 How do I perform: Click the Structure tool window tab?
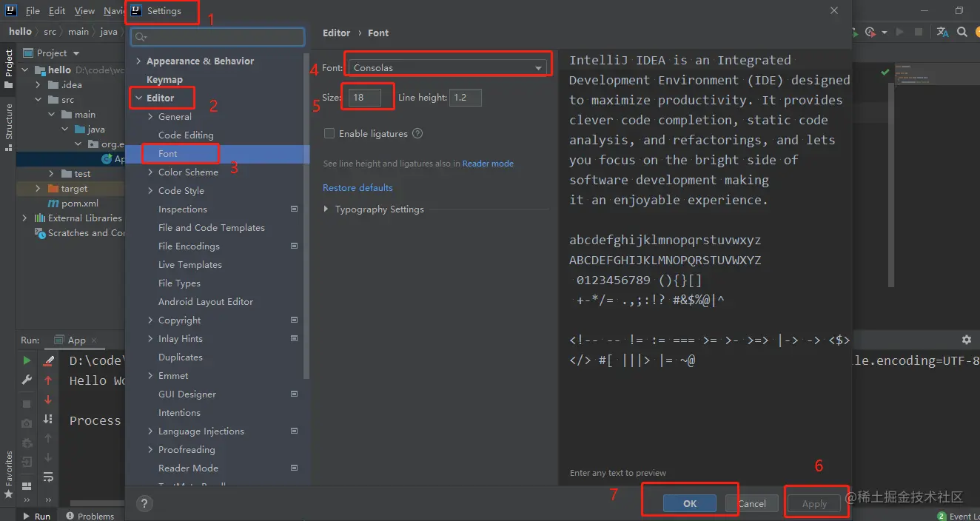(x=9, y=127)
